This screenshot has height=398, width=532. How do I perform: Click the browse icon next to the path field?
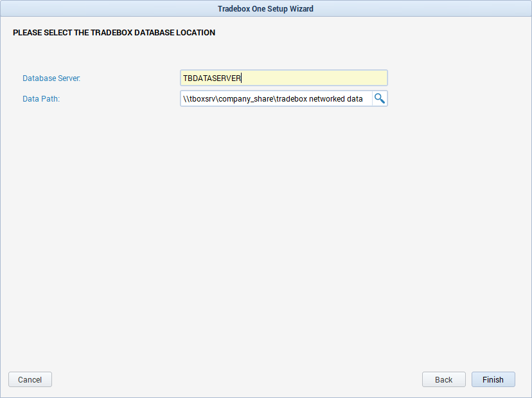coord(380,98)
